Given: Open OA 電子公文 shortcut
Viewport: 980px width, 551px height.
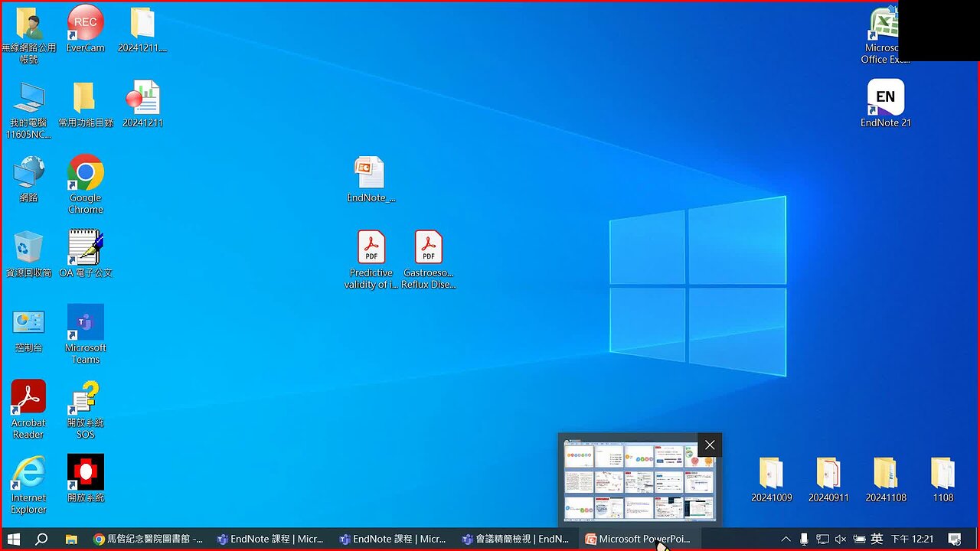Looking at the screenshot, I should point(85,254).
